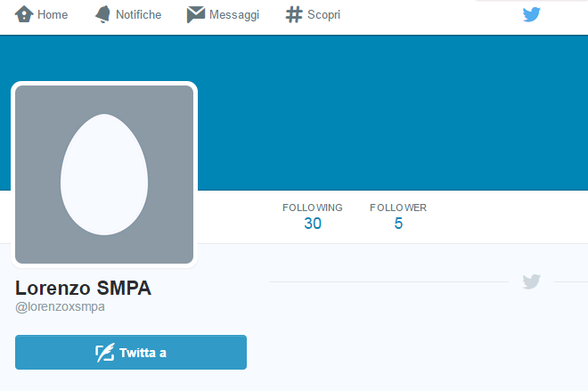Screen dimensions: 588x391
Task: Click the blue profile header banner
Action: pyautogui.click(x=392, y=111)
